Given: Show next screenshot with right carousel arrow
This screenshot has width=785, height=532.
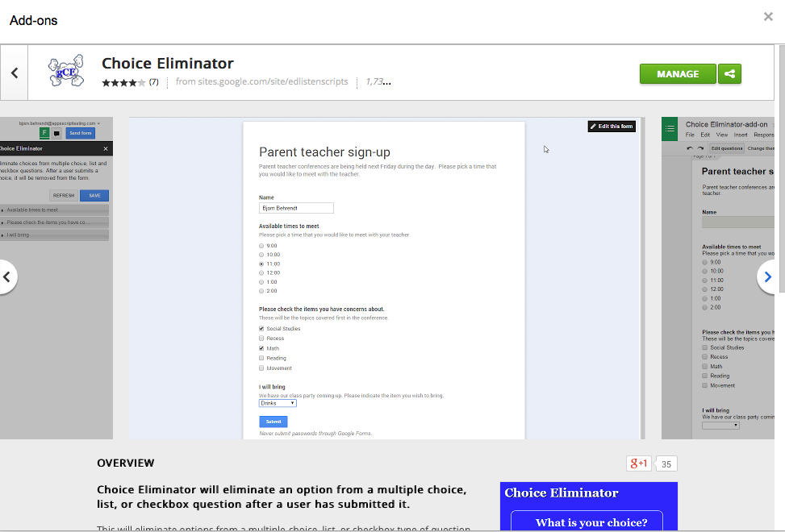Looking at the screenshot, I should coord(766,276).
